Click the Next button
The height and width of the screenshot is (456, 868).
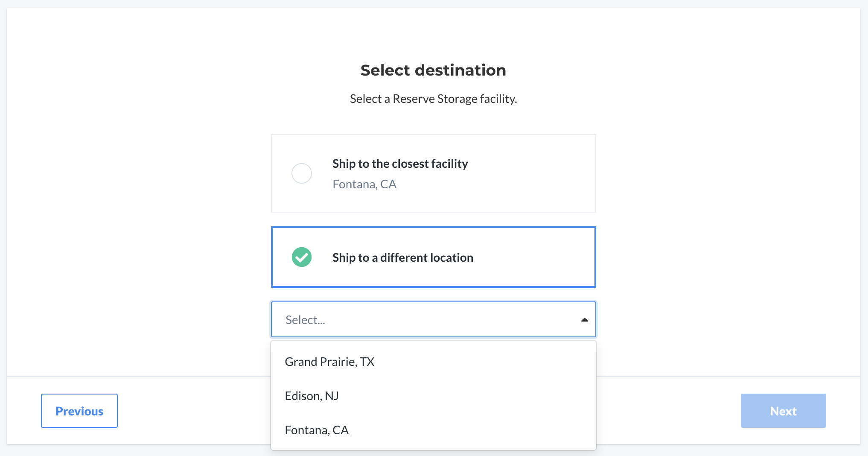point(783,411)
